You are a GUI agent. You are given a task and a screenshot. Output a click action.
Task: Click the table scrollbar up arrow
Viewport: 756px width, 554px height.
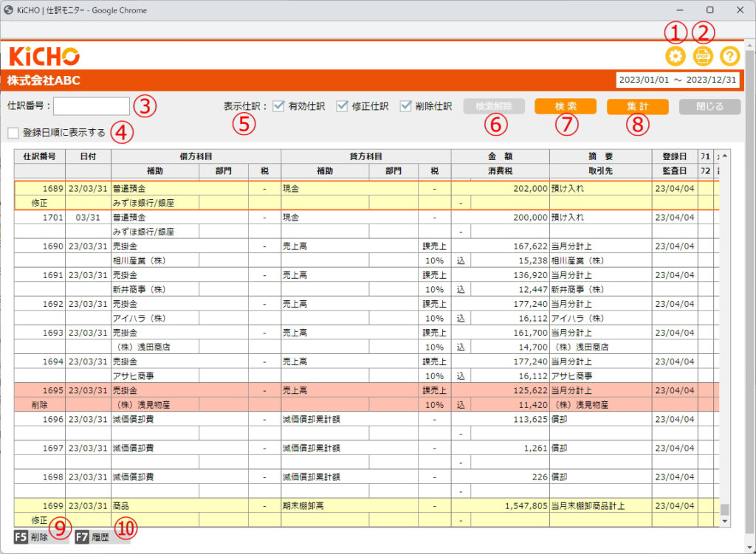[x=725, y=156]
